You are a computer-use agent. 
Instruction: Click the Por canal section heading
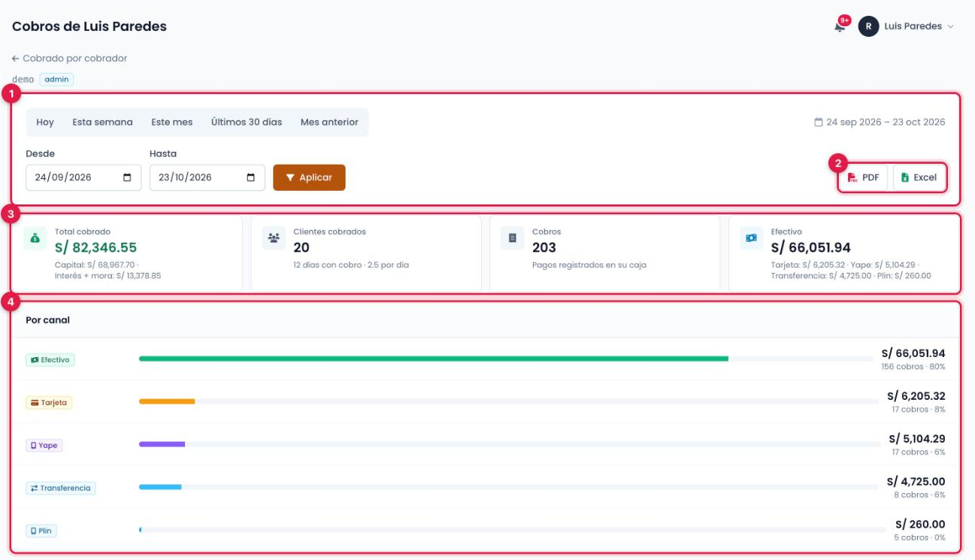pyautogui.click(x=48, y=319)
